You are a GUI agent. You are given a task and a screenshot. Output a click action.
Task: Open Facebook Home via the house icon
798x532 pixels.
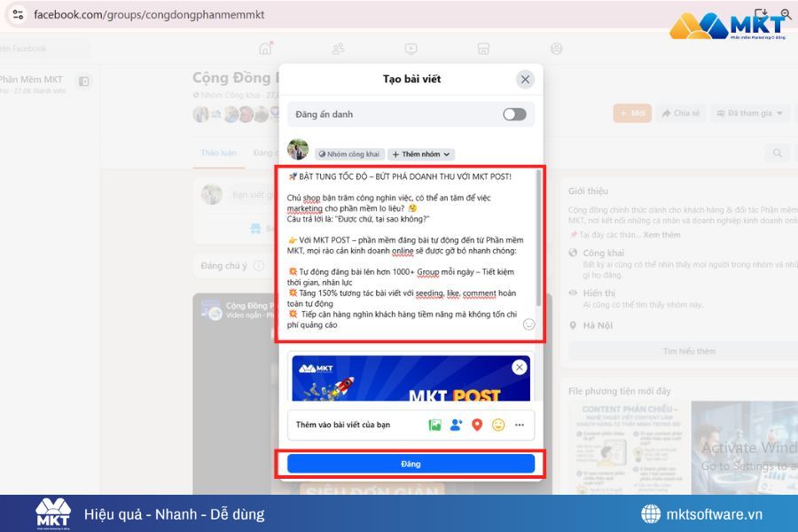266,49
